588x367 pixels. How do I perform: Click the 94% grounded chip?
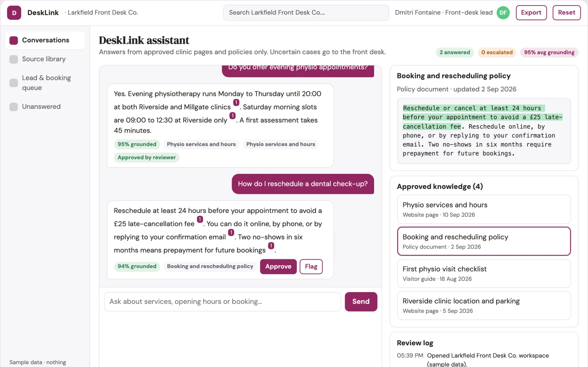point(137,266)
